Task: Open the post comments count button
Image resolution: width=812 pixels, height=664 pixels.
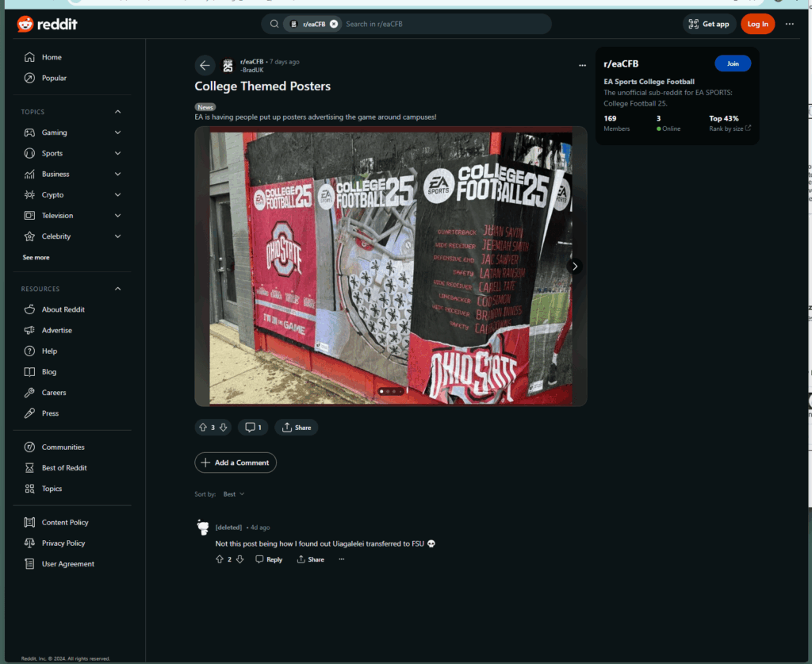Action: (253, 428)
